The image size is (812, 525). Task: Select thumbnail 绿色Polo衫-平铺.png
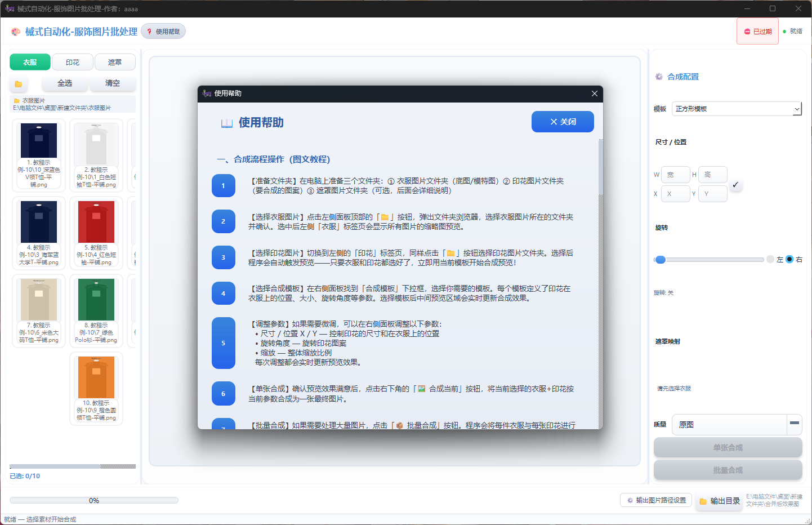click(x=96, y=310)
